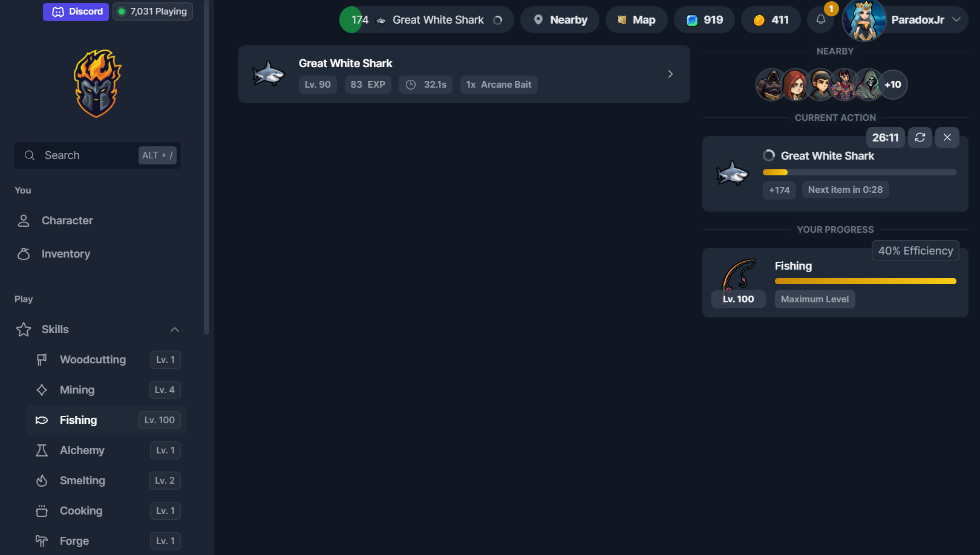Open the Inventory page
The width and height of the screenshot is (980, 555).
click(66, 254)
